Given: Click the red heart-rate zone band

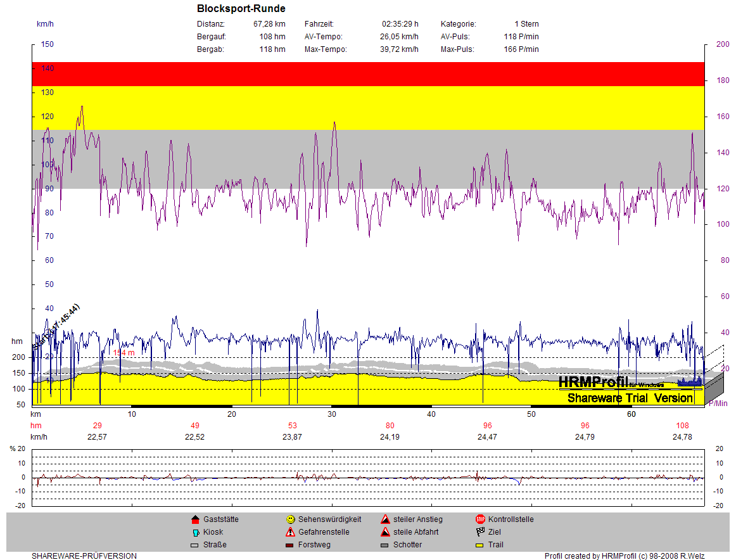Looking at the screenshot, I should (x=367, y=74).
